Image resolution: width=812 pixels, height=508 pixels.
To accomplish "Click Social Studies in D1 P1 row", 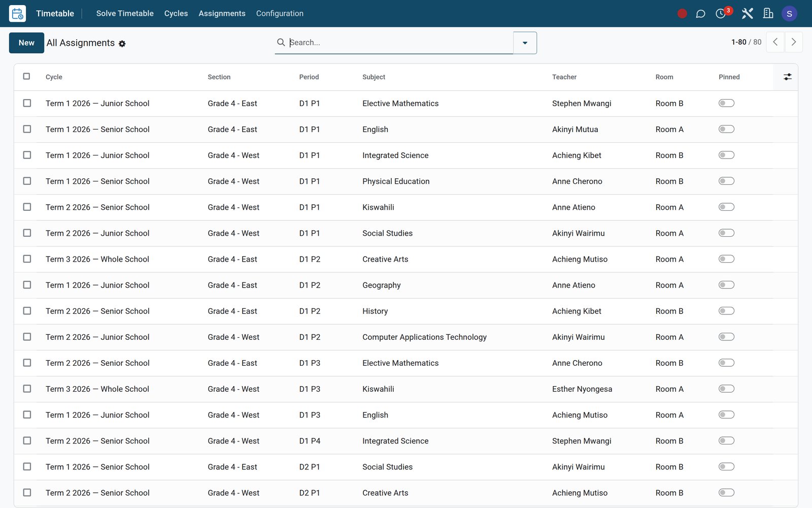I will (387, 233).
